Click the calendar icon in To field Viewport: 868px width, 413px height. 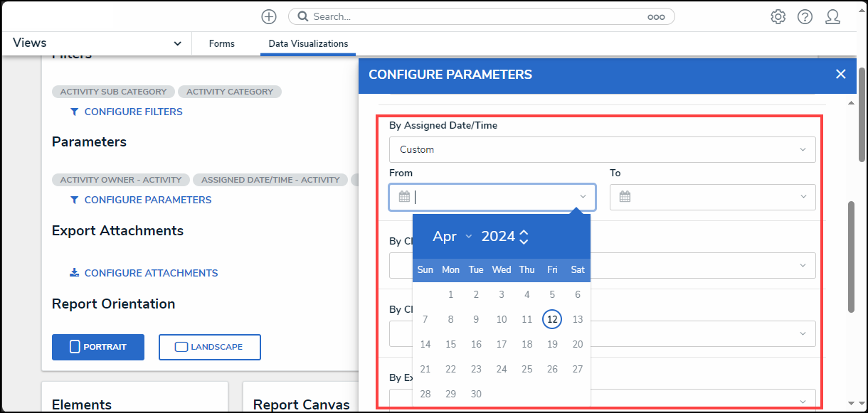pos(625,196)
